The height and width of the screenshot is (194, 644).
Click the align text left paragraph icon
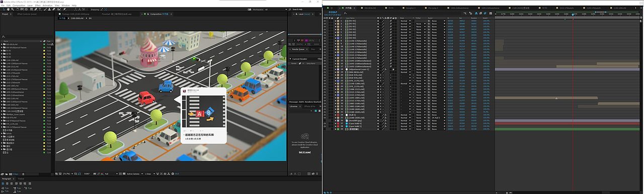point(3,183)
